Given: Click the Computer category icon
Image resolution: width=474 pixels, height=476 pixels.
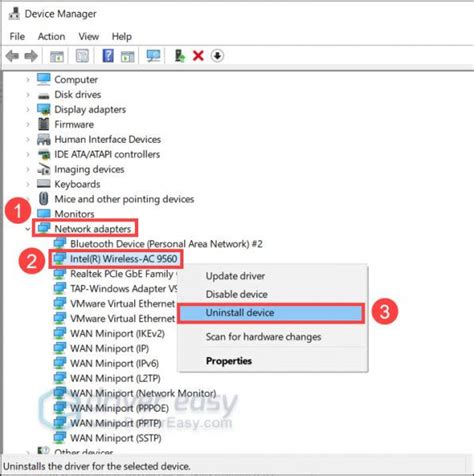Looking at the screenshot, I should point(44,79).
